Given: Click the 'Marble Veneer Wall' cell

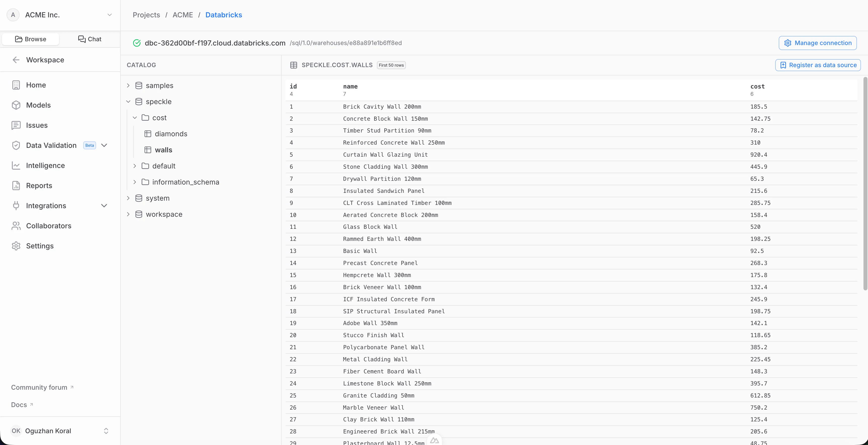Looking at the screenshot, I should pos(373,408).
